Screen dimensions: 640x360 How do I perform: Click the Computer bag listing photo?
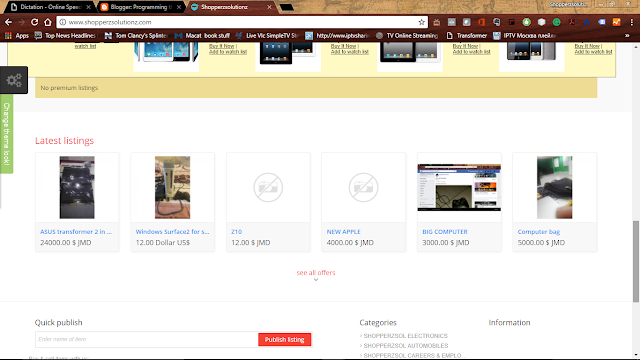[x=554, y=187]
